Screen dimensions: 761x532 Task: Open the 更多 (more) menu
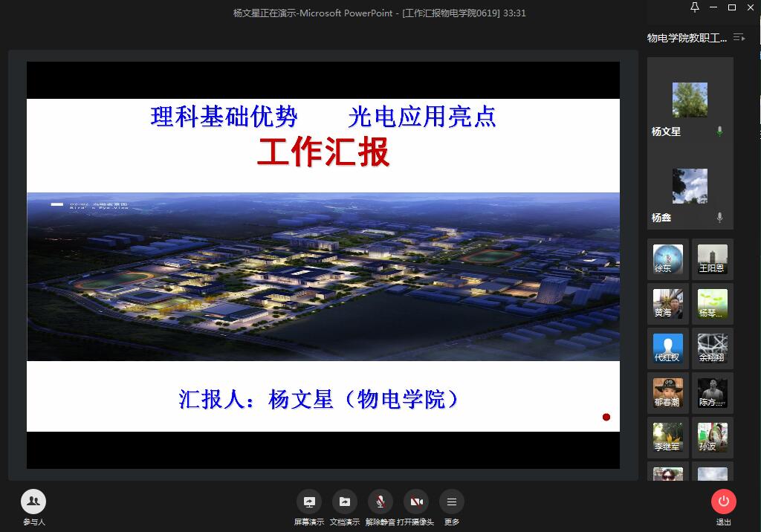tap(452, 502)
